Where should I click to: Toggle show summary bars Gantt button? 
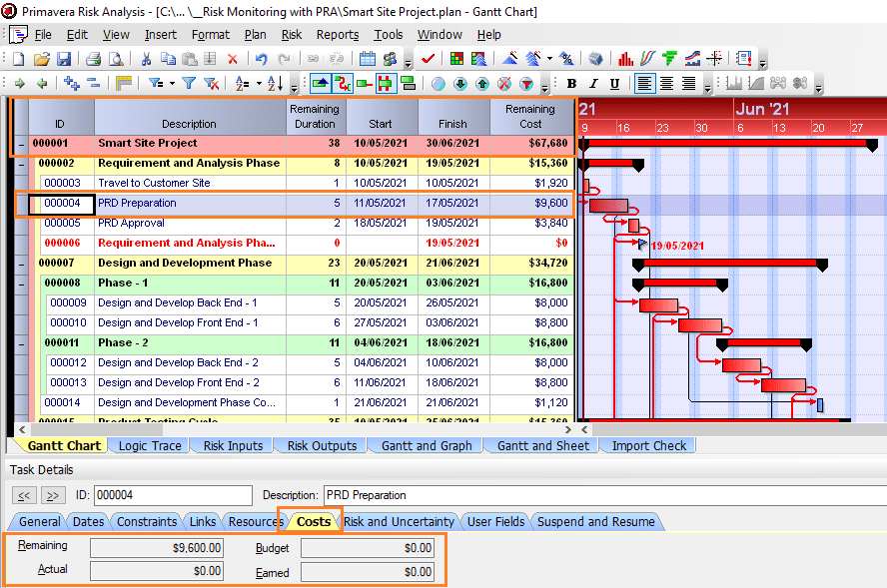tap(321, 84)
